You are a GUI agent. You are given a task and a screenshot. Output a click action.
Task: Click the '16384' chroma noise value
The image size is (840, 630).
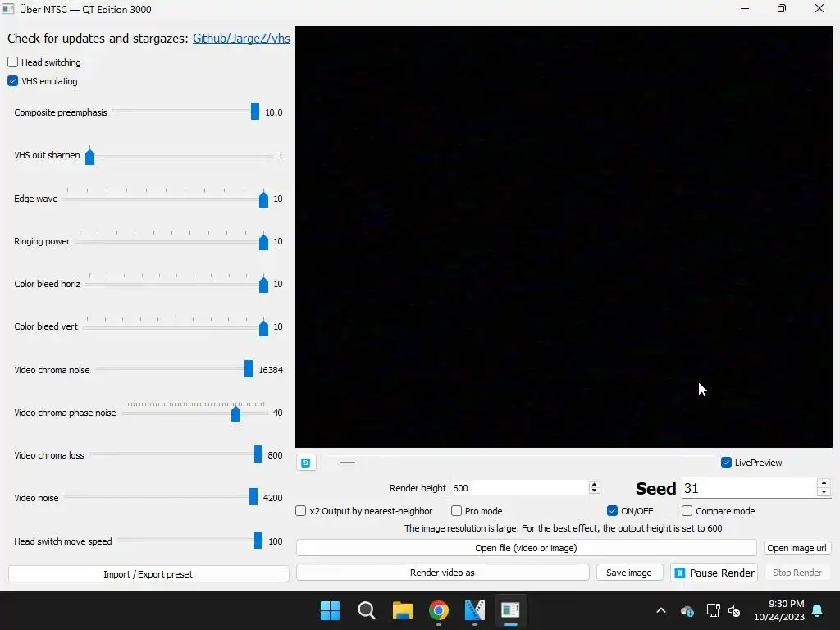(271, 370)
